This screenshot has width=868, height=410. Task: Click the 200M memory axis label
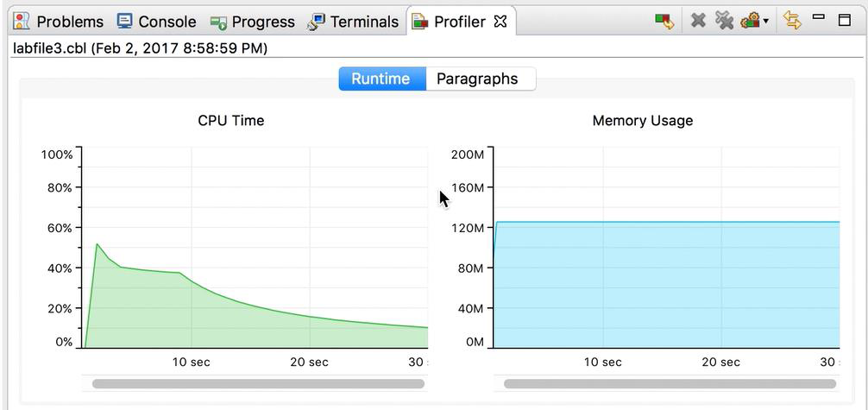coord(467,155)
